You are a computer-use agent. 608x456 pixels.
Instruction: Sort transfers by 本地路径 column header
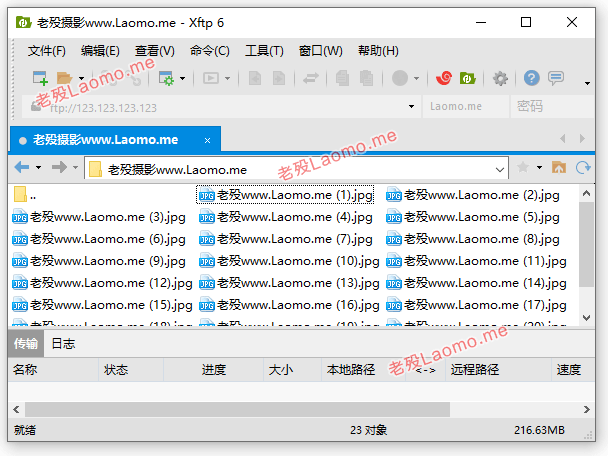[363, 370]
